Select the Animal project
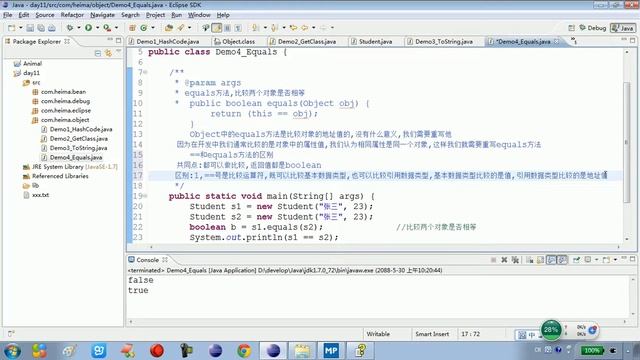This screenshot has width=640, height=360. [x=28, y=64]
